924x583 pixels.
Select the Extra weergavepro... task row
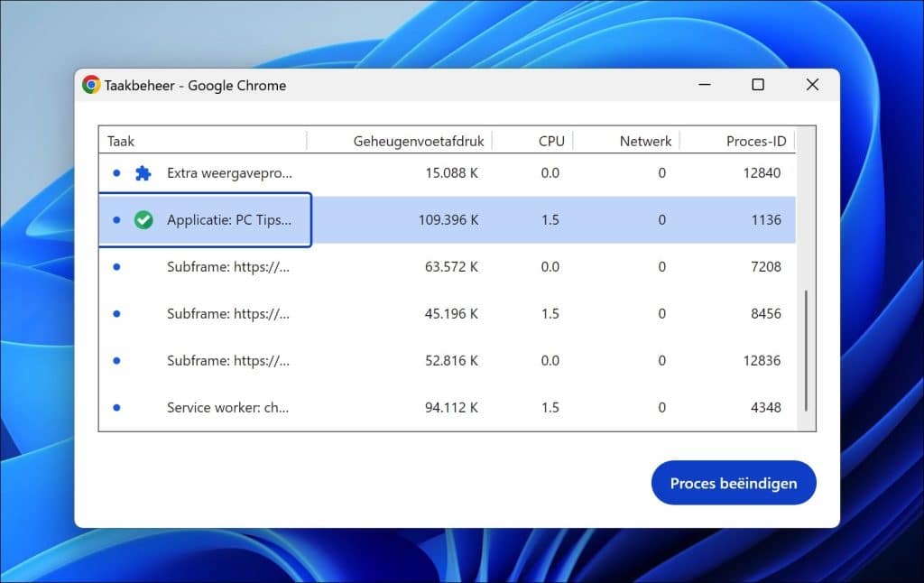coord(448,172)
